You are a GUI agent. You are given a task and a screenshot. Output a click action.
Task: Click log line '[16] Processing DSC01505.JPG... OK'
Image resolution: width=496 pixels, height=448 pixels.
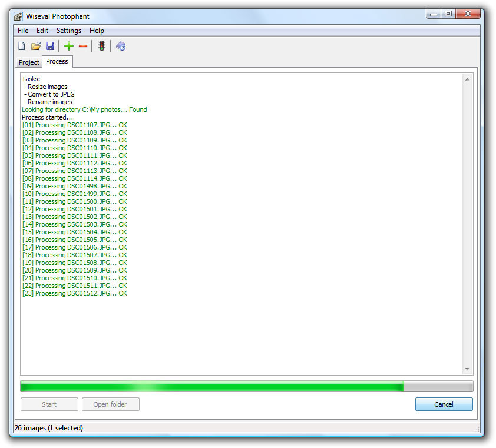tap(75, 240)
